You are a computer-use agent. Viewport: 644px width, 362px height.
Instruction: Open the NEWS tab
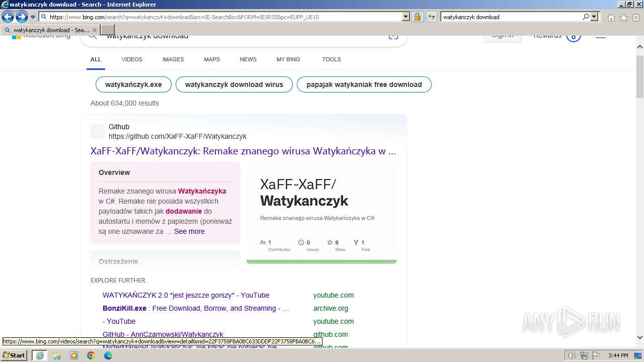248,59
